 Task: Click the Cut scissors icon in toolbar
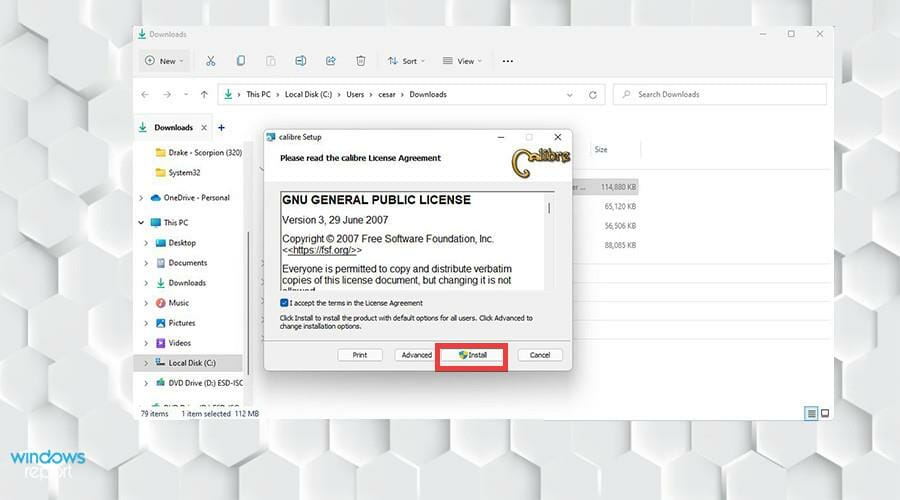[x=211, y=61]
